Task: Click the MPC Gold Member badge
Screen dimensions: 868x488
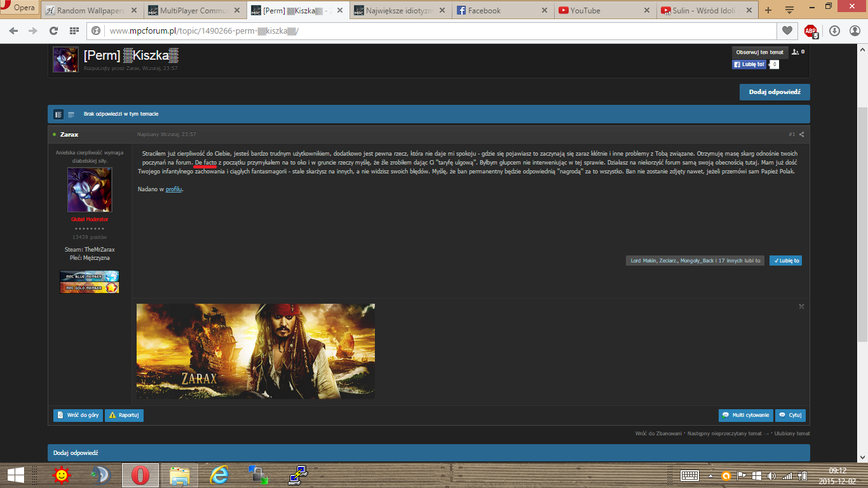Action: tap(89, 288)
